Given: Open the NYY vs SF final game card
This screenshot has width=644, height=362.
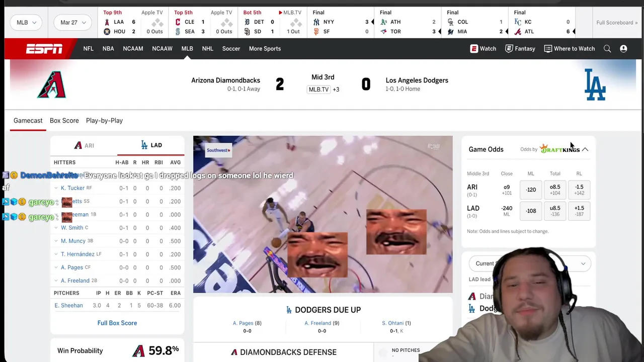Looking at the screenshot, I should tap(341, 23).
